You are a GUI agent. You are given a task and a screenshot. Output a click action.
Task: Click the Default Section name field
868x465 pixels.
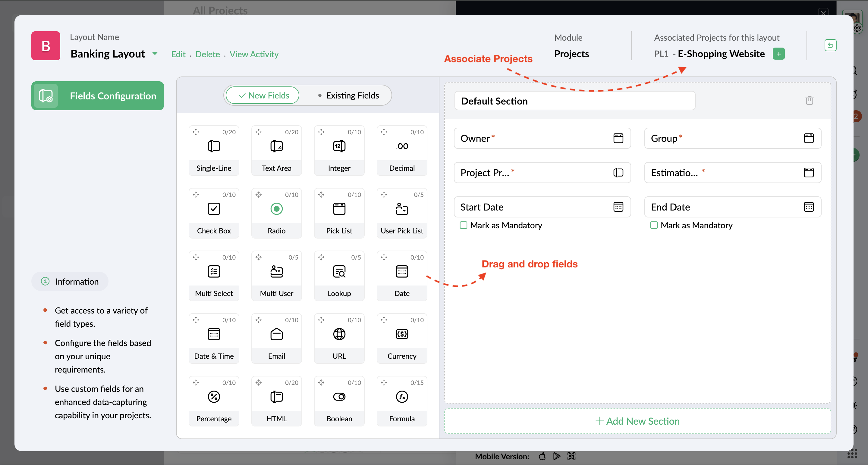(x=574, y=101)
